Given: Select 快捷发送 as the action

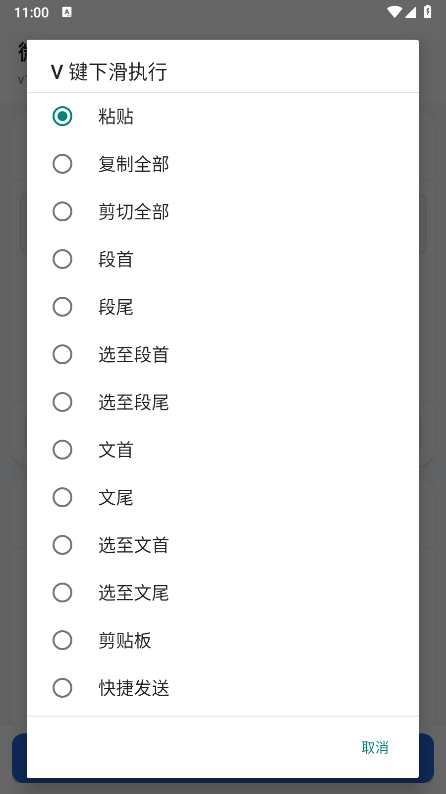Looking at the screenshot, I should (223, 688).
